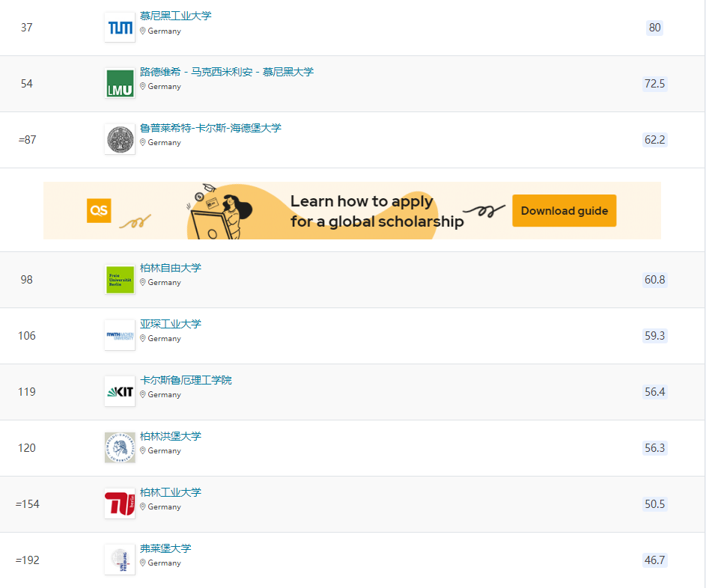Click rank number 120
The height and width of the screenshot is (588, 706).
pos(26,448)
